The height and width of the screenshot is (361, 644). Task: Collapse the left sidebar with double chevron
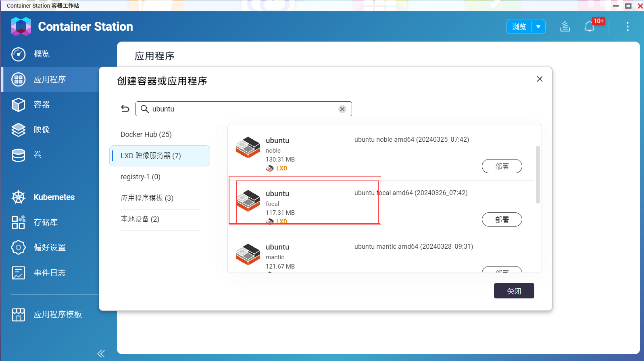(x=101, y=354)
